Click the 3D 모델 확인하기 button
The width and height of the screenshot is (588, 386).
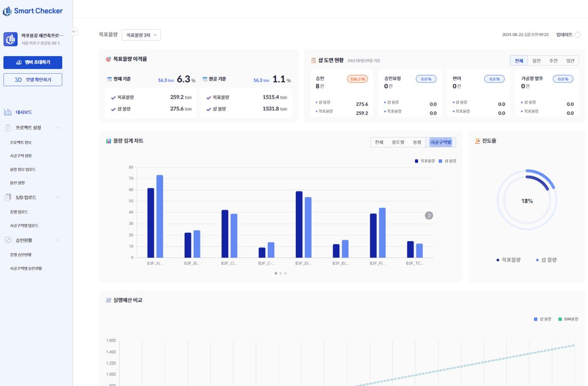33,80
